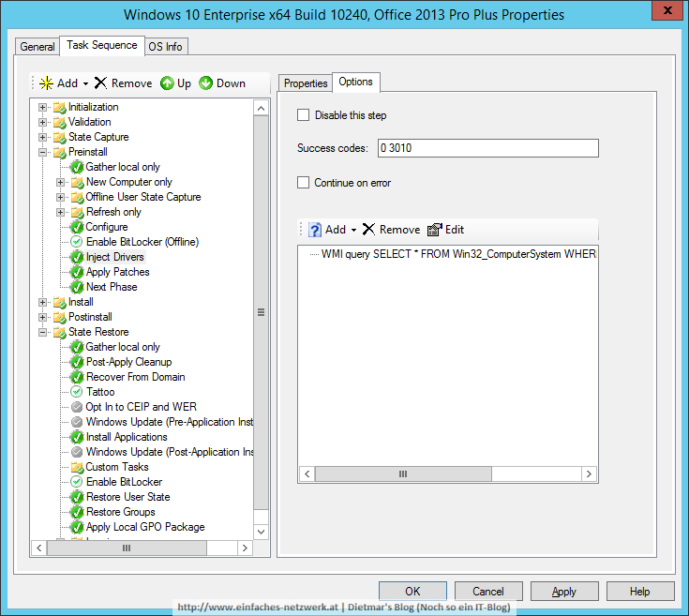Enable the Continue on error checkbox

point(303,182)
